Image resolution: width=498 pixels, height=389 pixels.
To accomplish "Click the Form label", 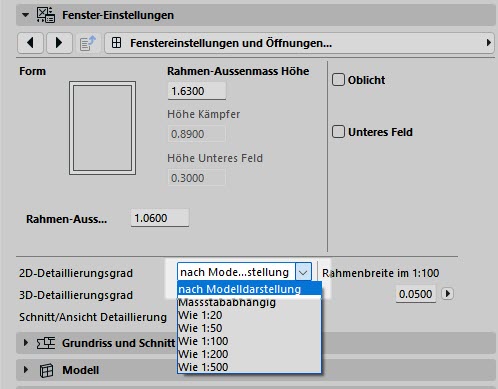I will [x=32, y=71].
